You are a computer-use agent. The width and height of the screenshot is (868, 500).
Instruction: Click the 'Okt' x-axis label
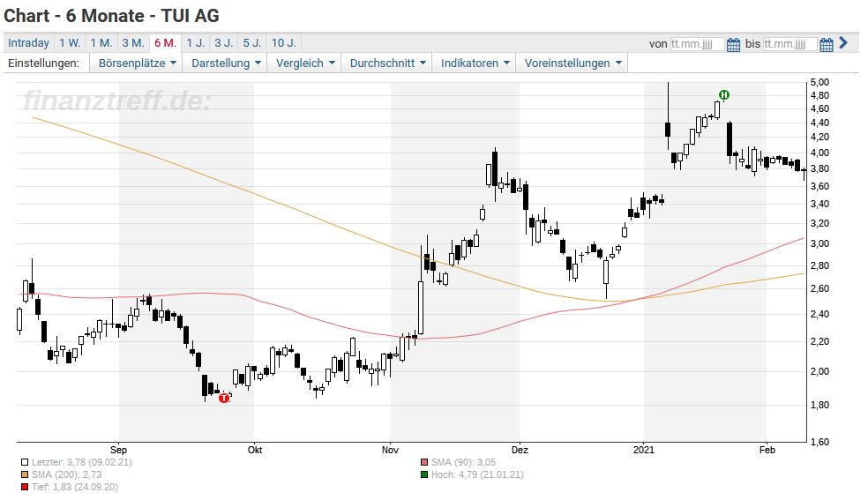tap(255, 450)
